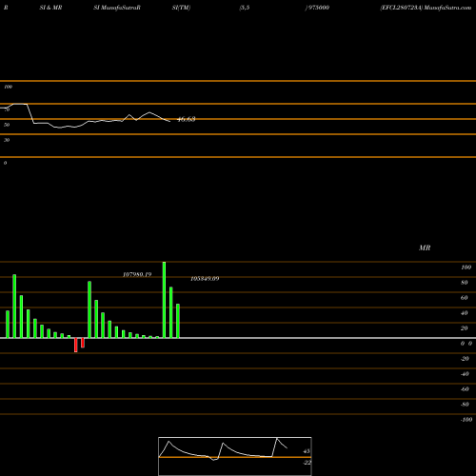Click the tallest green bar in the MR chart
The width and height of the screenshot is (476, 476).
pyautogui.click(x=164, y=300)
